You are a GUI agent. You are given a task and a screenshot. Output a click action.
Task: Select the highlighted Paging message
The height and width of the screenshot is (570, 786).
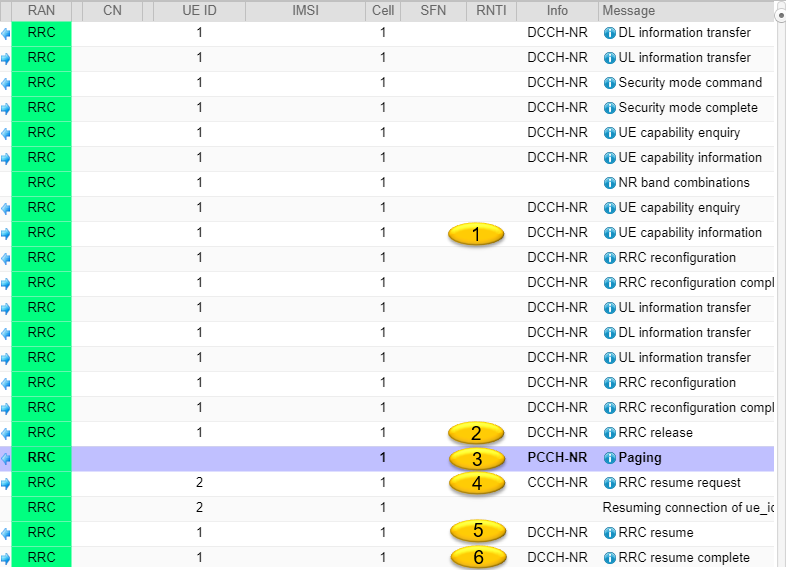[640, 458]
